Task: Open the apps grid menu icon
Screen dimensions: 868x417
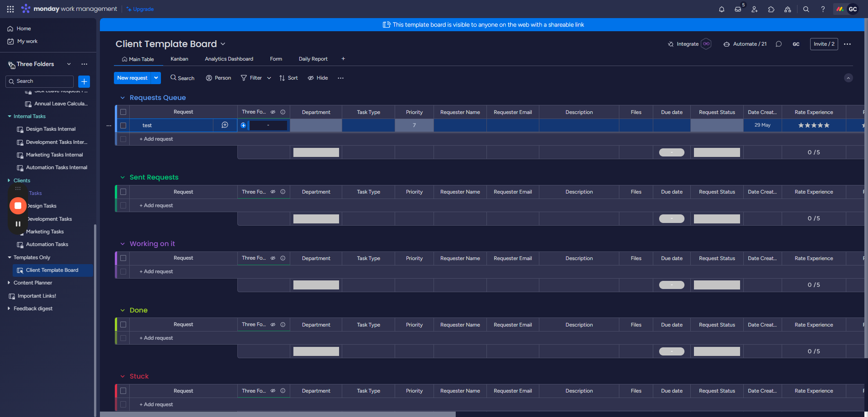Action: pos(10,9)
